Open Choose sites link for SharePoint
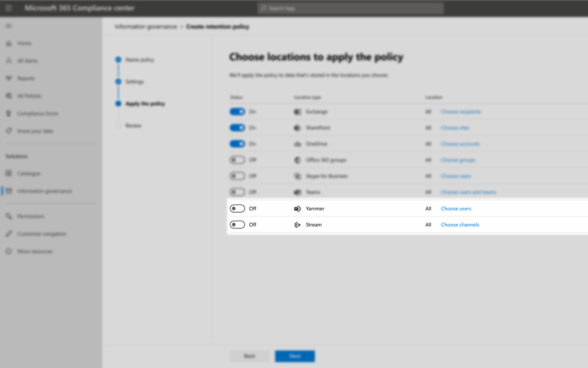 455,128
